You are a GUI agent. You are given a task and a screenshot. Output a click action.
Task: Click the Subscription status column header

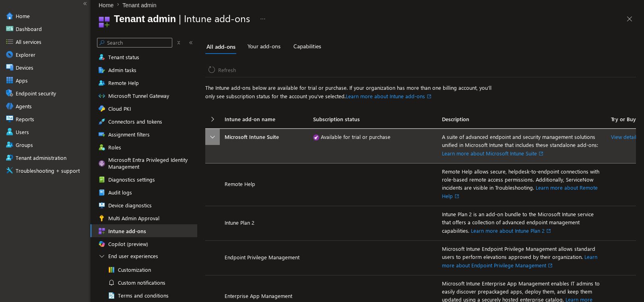(336, 119)
